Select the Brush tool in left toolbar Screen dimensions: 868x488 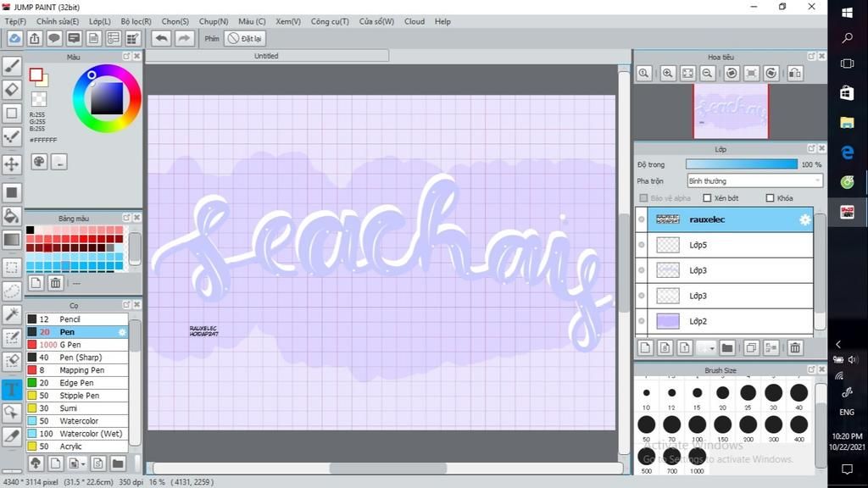coord(12,66)
